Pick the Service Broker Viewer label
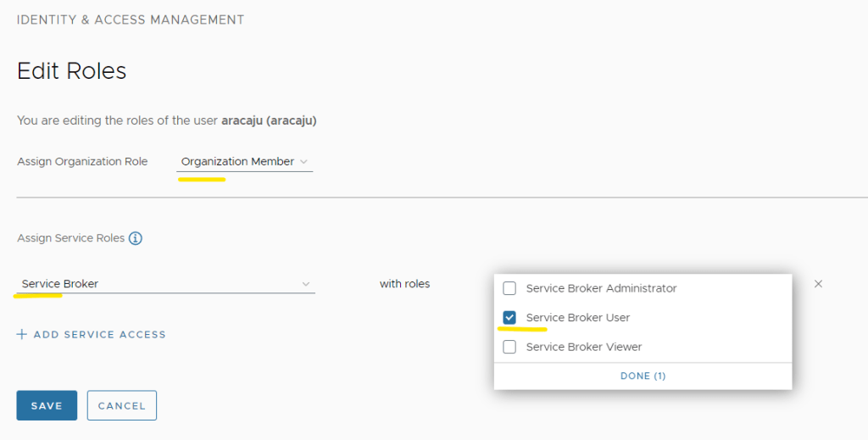 click(x=583, y=347)
